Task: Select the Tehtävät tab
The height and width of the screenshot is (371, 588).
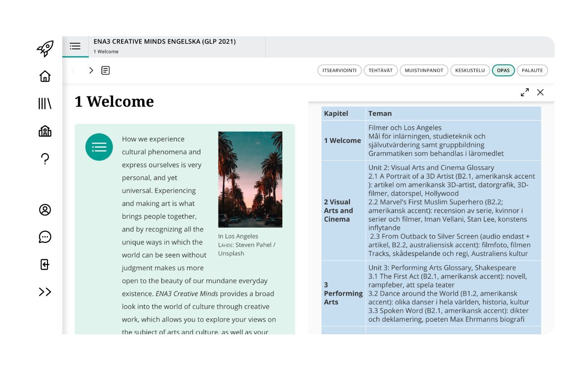Action: [381, 70]
